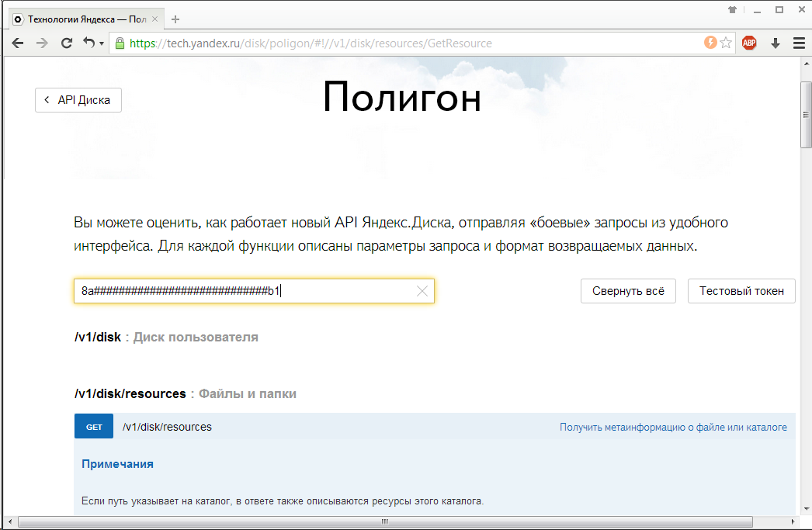Viewport: 812px width, 530px height.
Task: Click the green padlock security icon
Action: [x=120, y=43]
